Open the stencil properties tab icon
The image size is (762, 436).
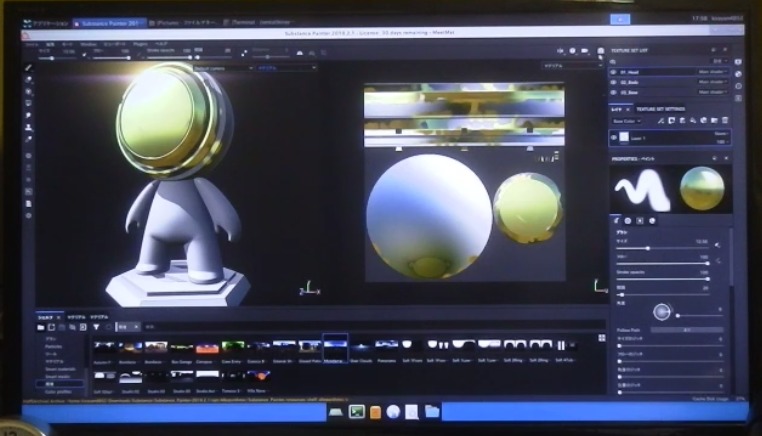coord(640,221)
